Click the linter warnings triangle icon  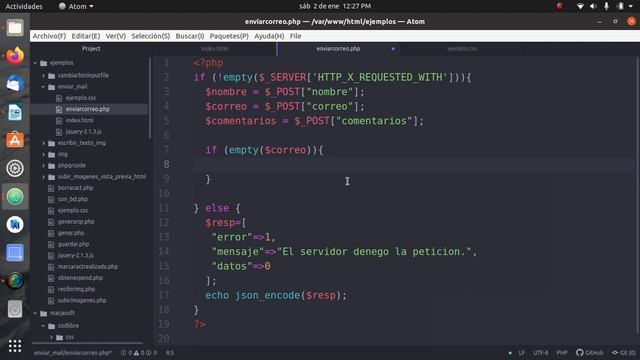tap(136, 353)
